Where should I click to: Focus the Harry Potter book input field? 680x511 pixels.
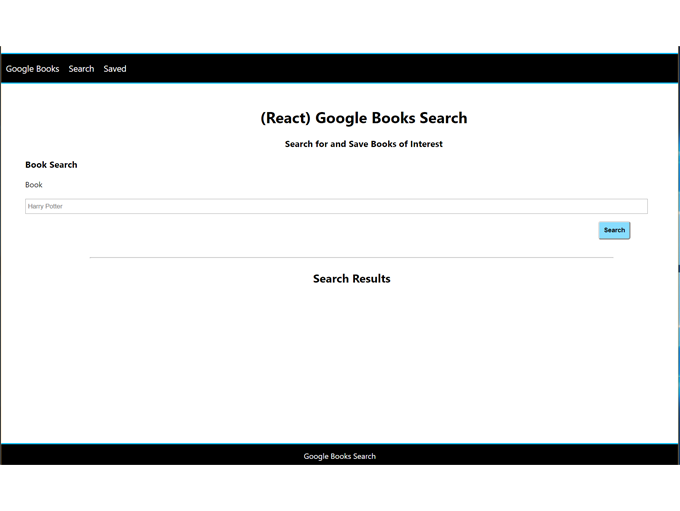tap(336, 206)
